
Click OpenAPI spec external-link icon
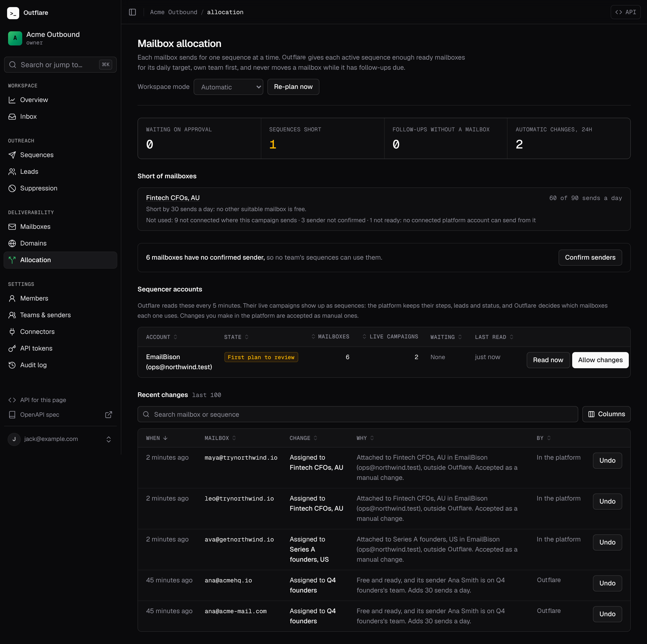[x=108, y=415]
